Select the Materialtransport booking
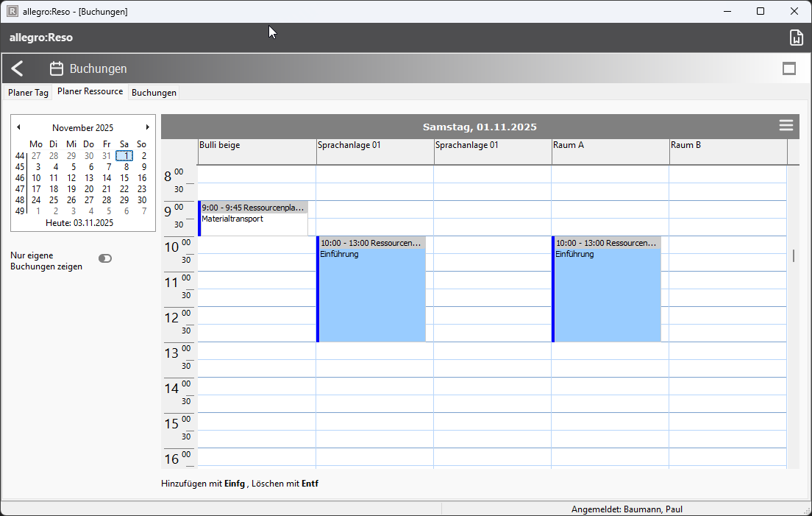The width and height of the screenshot is (812, 516). pos(253,219)
